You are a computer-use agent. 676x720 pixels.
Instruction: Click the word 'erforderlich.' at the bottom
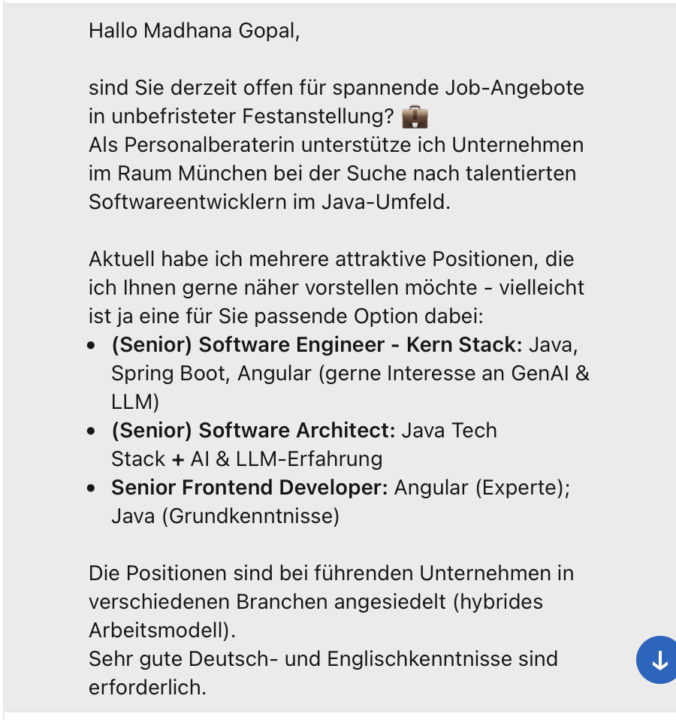pyautogui.click(x=147, y=687)
